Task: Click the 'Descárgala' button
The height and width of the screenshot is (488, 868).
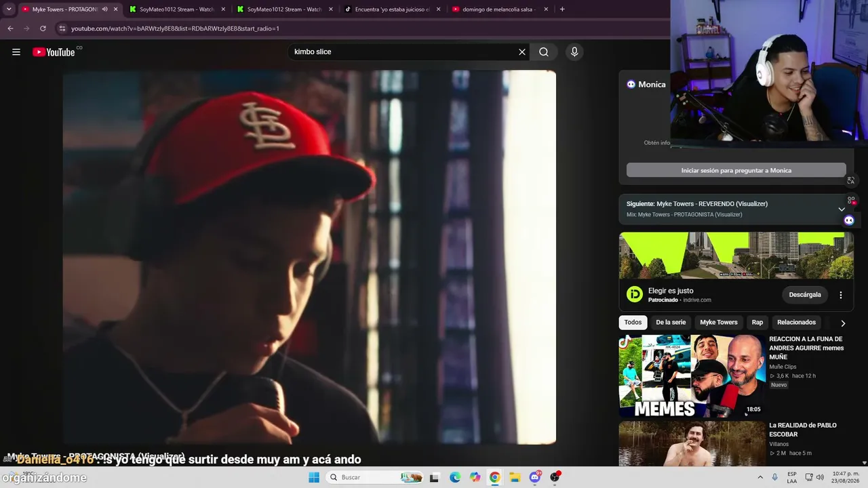Action: coord(805,295)
